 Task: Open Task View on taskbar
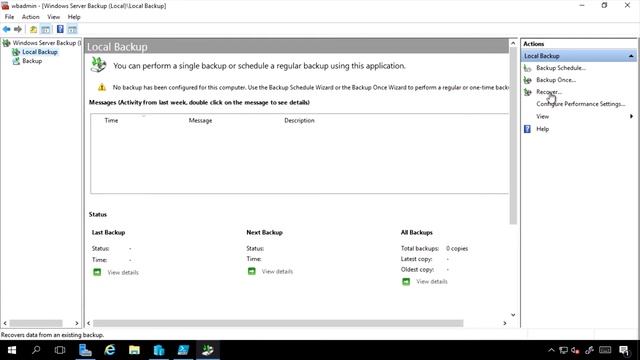click(x=60, y=350)
